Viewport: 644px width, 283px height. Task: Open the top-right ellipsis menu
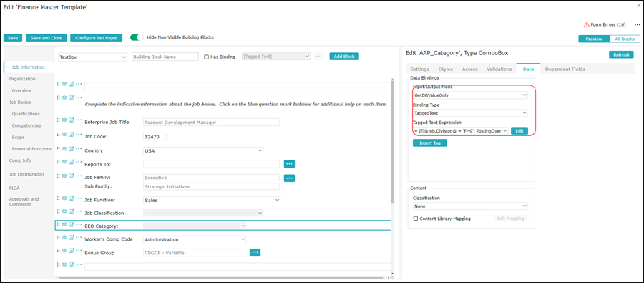point(637,24)
